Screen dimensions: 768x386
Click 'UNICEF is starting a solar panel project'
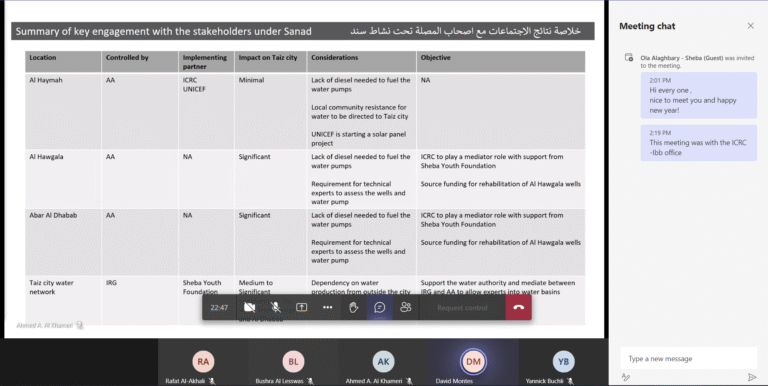359,139
